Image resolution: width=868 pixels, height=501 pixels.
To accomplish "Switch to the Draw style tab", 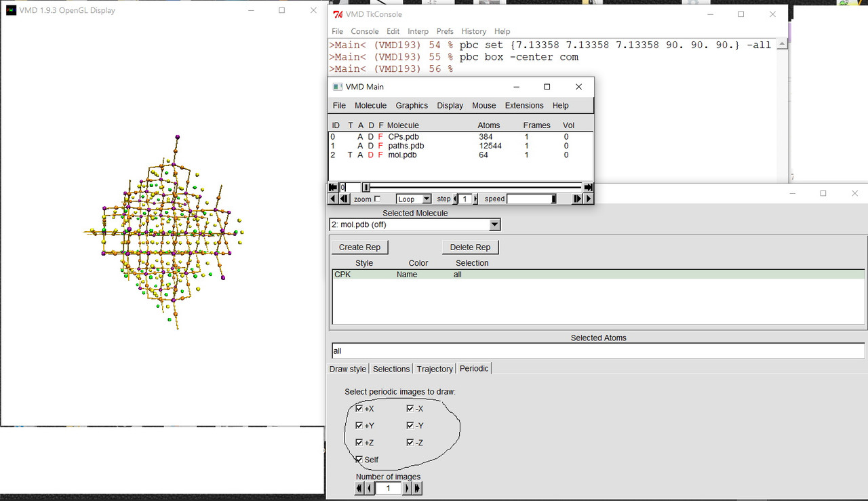I will (x=348, y=369).
